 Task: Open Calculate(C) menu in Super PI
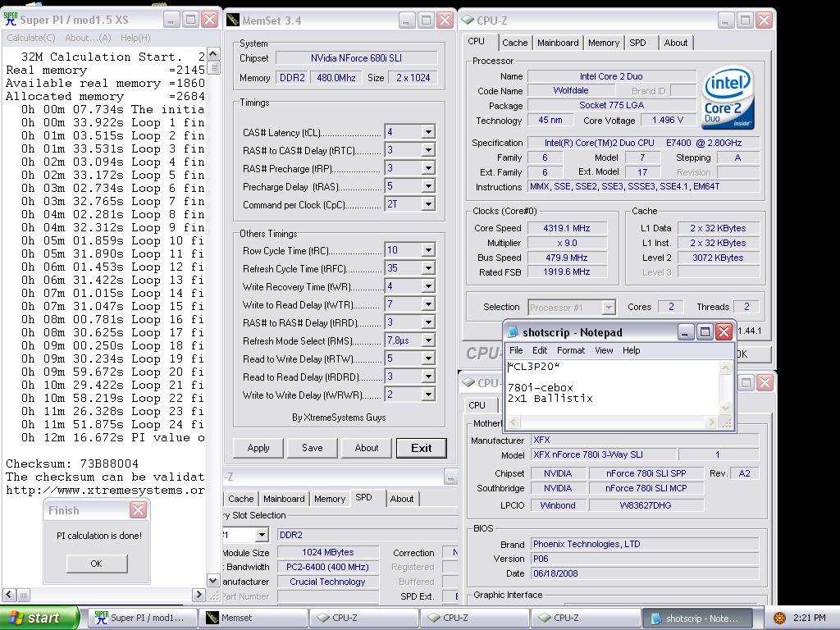(31, 38)
